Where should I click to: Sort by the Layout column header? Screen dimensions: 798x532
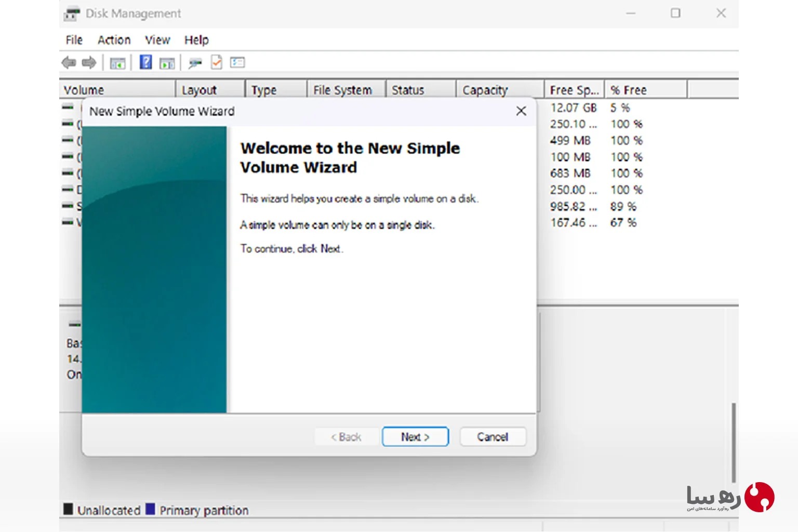click(x=210, y=90)
